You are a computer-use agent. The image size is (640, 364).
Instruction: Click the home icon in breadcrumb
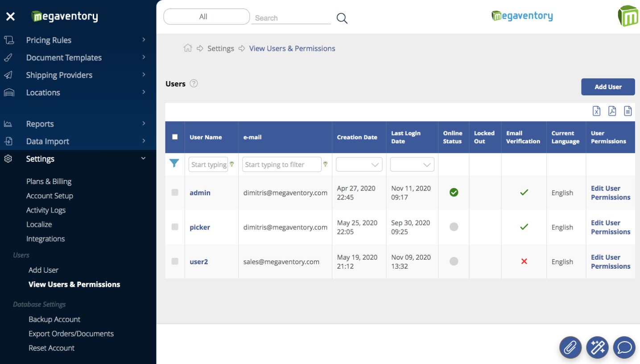pos(188,48)
